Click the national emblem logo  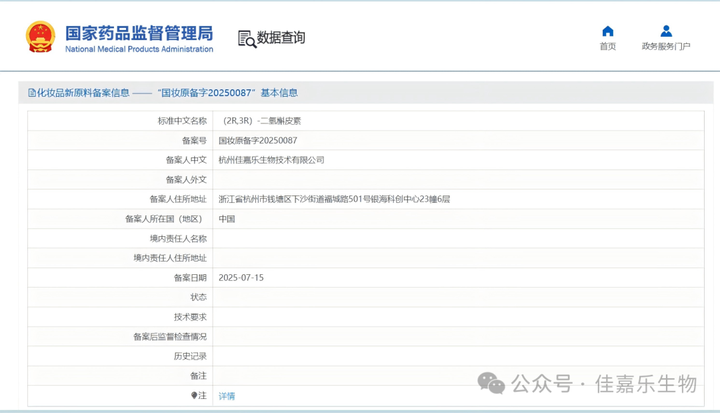(40, 37)
